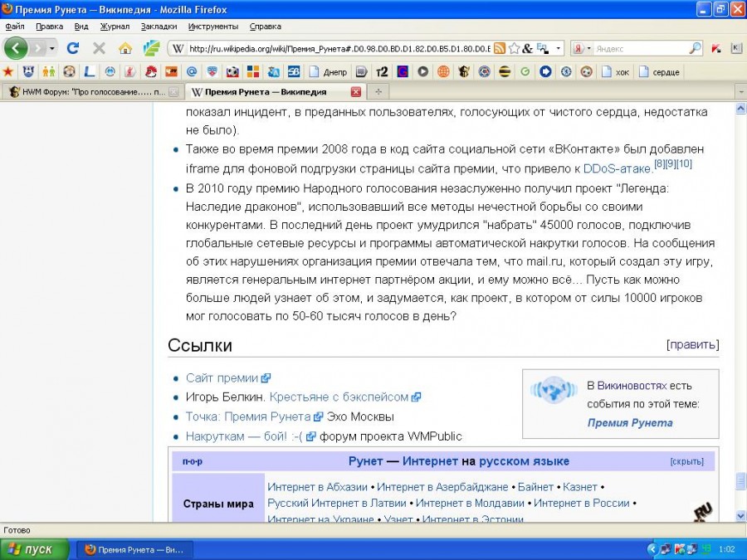747x560 pixels.
Task: Open the Днепр bookmark
Action: [328, 72]
